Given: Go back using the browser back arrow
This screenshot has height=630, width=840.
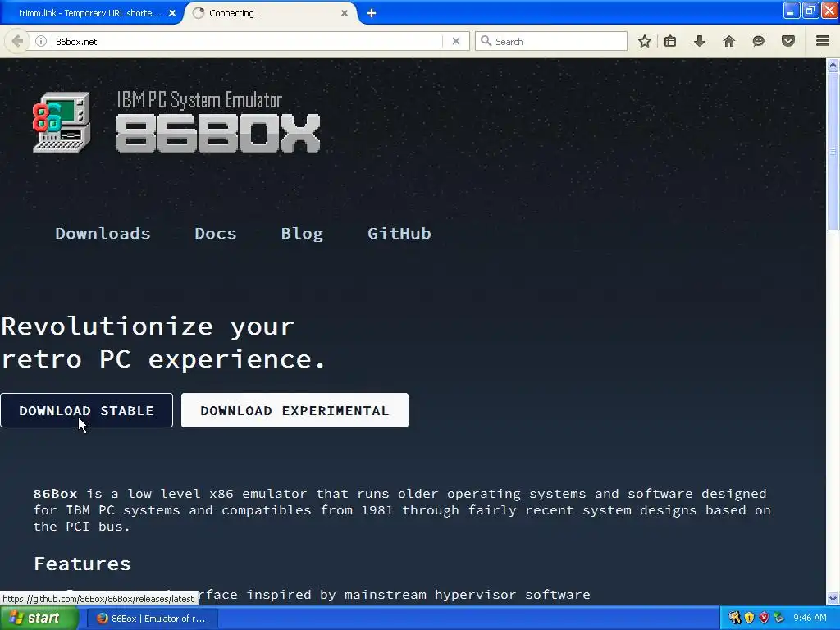Looking at the screenshot, I should [x=17, y=41].
